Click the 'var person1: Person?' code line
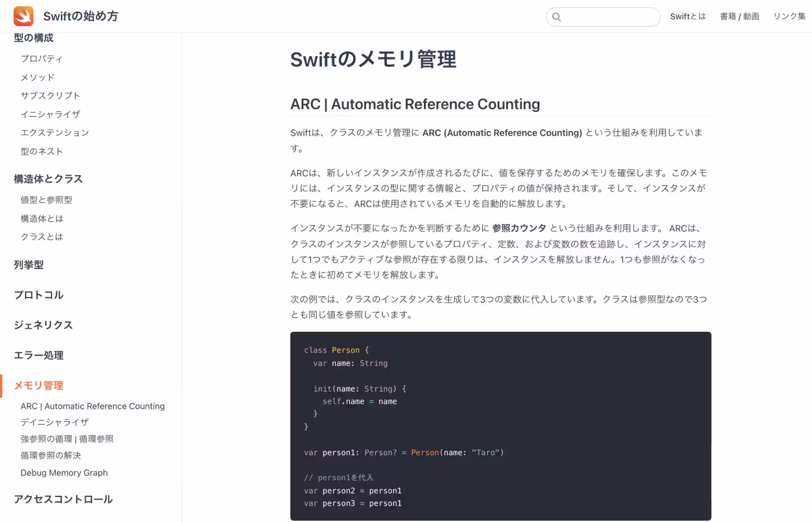The width and height of the screenshot is (812, 522). 404,452
